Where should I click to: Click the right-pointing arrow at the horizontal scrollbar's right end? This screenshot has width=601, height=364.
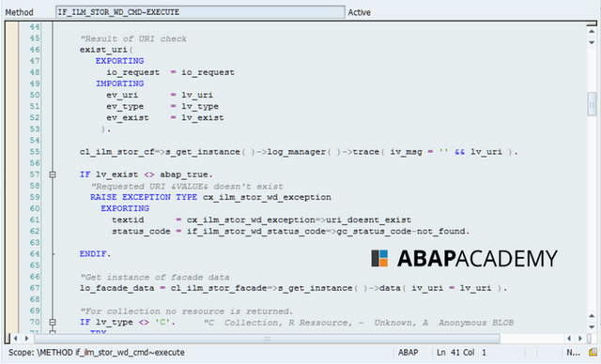(580, 339)
